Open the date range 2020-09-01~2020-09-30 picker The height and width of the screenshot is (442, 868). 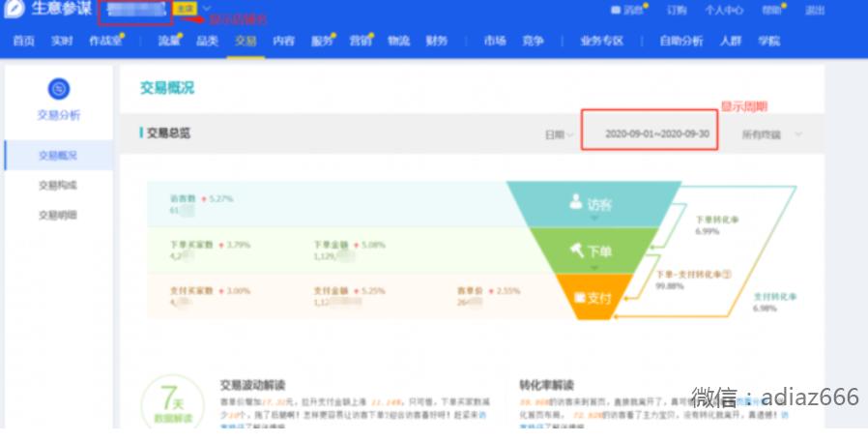tap(656, 133)
